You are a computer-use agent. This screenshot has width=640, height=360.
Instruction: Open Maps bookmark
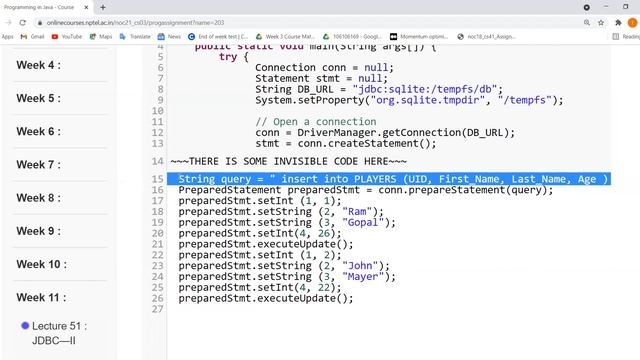pyautogui.click(x=101, y=37)
